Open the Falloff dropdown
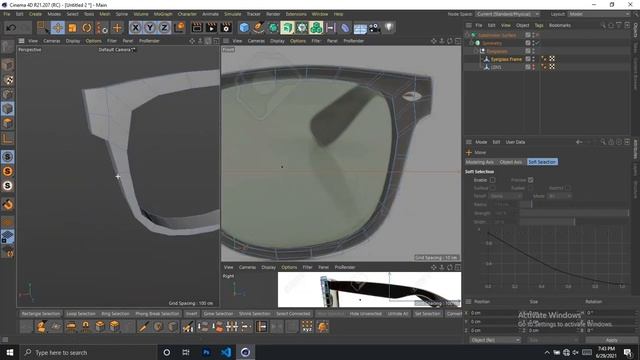The width and height of the screenshot is (640, 360). point(506,196)
